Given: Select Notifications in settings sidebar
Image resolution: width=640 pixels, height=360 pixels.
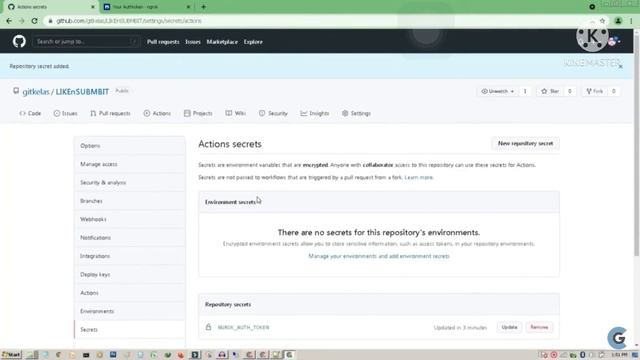Looking at the screenshot, I should [x=130, y=238].
